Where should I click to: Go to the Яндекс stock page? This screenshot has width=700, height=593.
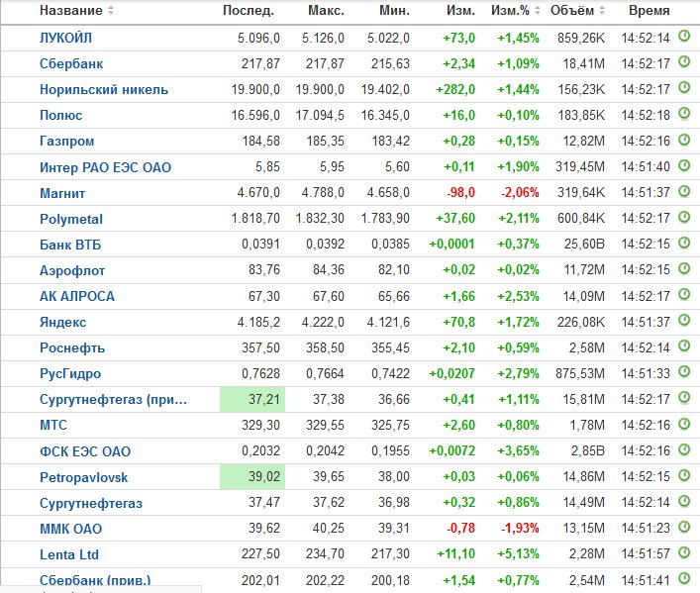pyautogui.click(x=62, y=322)
